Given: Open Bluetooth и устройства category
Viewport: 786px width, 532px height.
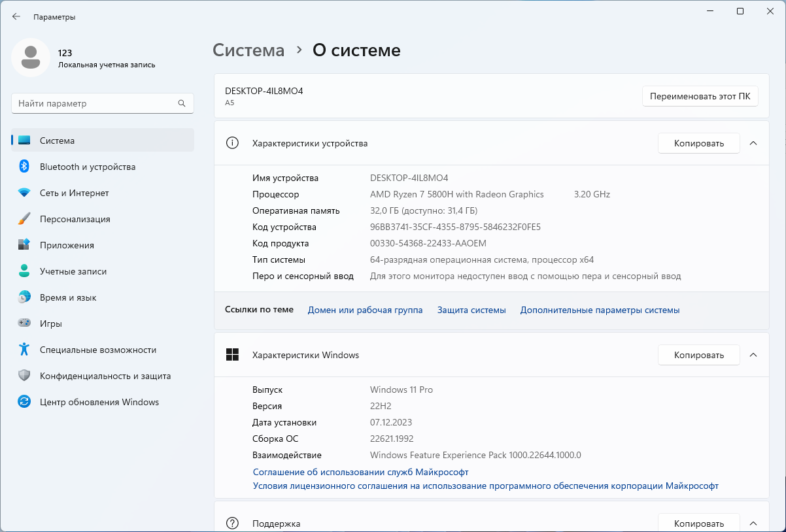Looking at the screenshot, I should coord(103,167).
